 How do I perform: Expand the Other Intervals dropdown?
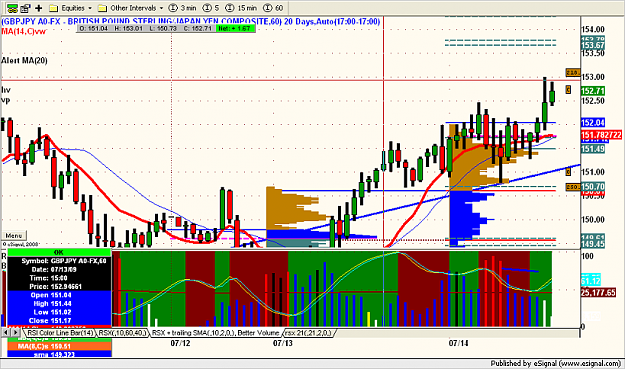click(131, 8)
